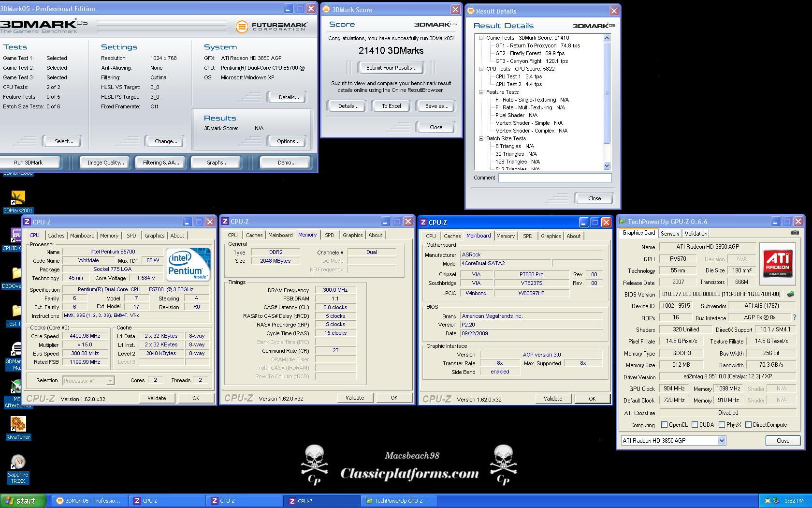Viewport: 812px width, 508px height.
Task: Click Result Details window title icon
Action: [x=471, y=11]
